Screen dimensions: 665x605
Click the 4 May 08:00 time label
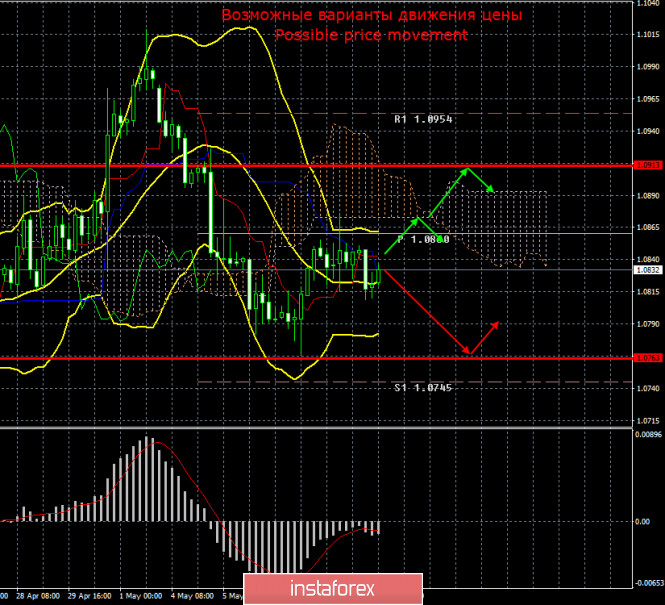tap(192, 596)
